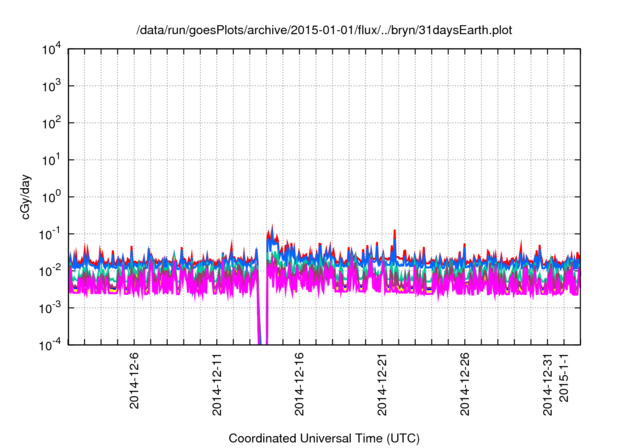This screenshot has height=448, width=640.
Task: Click the 10^4 y-axis tick label
Action: click(x=51, y=49)
